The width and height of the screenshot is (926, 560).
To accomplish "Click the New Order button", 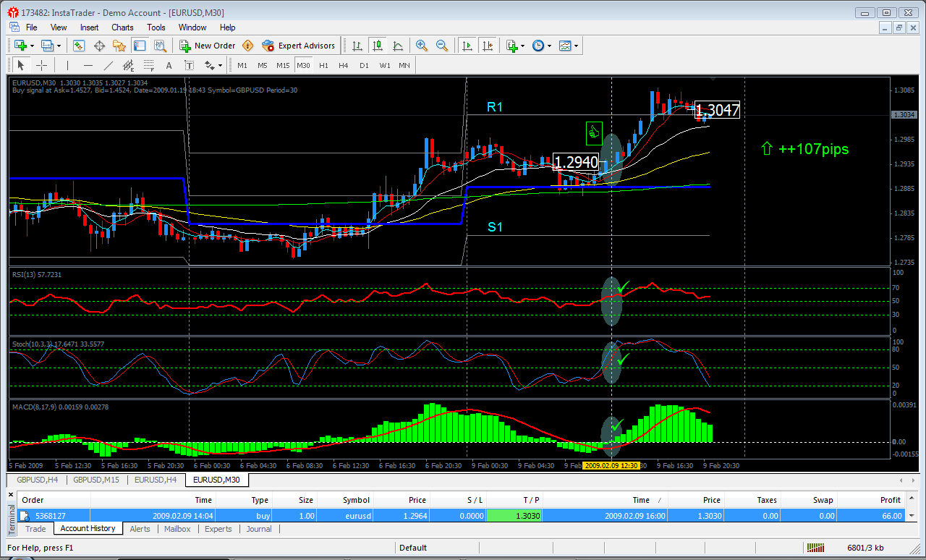I will coord(207,46).
